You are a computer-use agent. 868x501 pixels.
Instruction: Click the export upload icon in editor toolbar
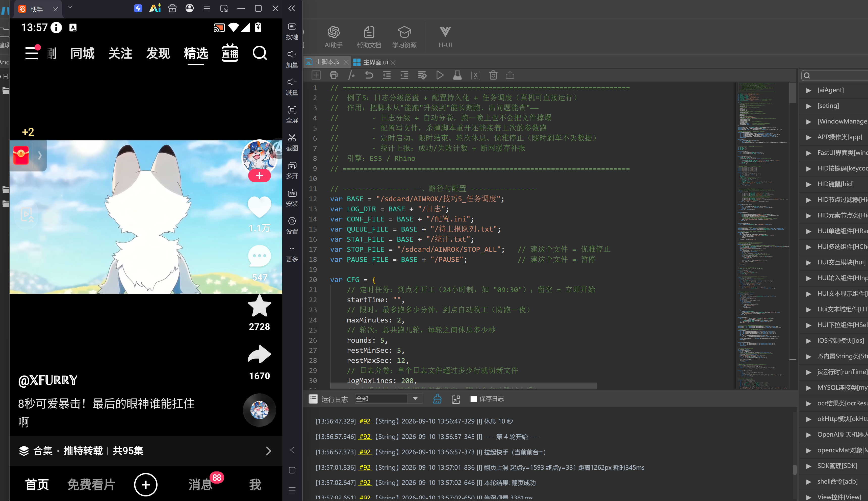click(510, 75)
